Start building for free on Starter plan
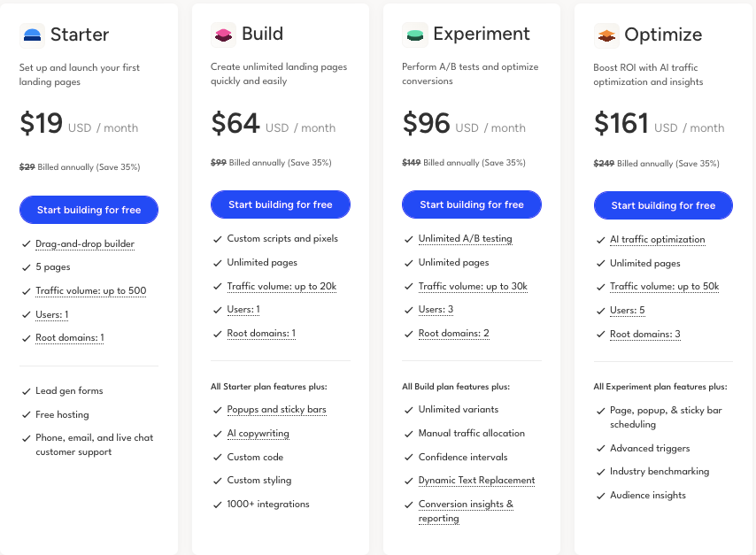756x555 pixels. (89, 210)
